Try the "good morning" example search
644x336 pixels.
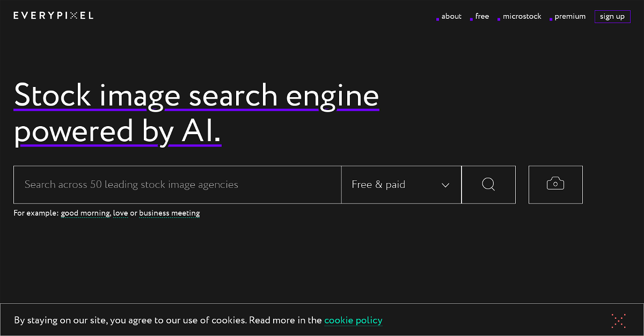(x=85, y=213)
